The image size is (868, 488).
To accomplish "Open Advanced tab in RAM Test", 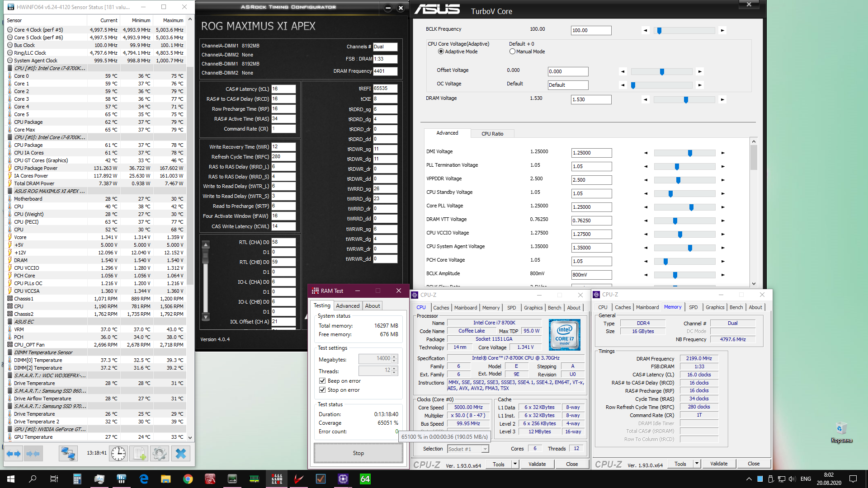I will click(x=348, y=306).
